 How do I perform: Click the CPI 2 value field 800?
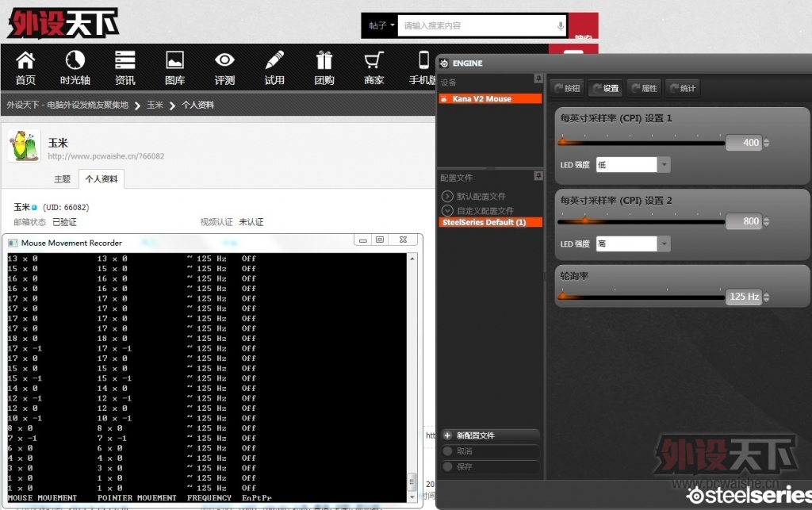(744, 221)
